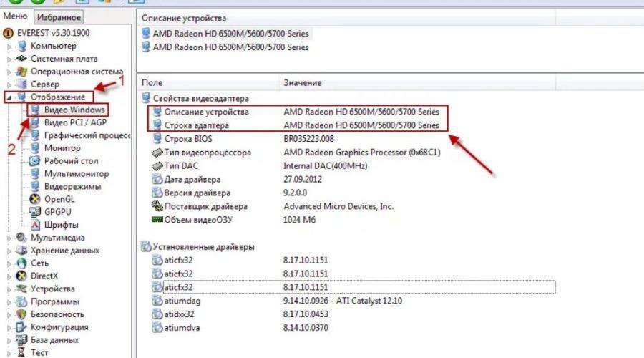The height and width of the screenshot is (358, 644).
Task: Expand the DirectX tree node
Action: pos(9,276)
